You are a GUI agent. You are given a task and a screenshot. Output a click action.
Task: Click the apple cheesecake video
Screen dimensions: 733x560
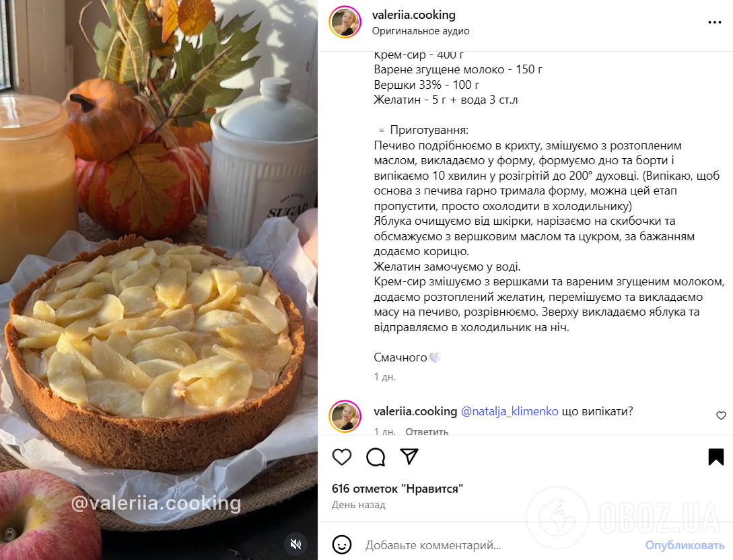click(x=159, y=280)
